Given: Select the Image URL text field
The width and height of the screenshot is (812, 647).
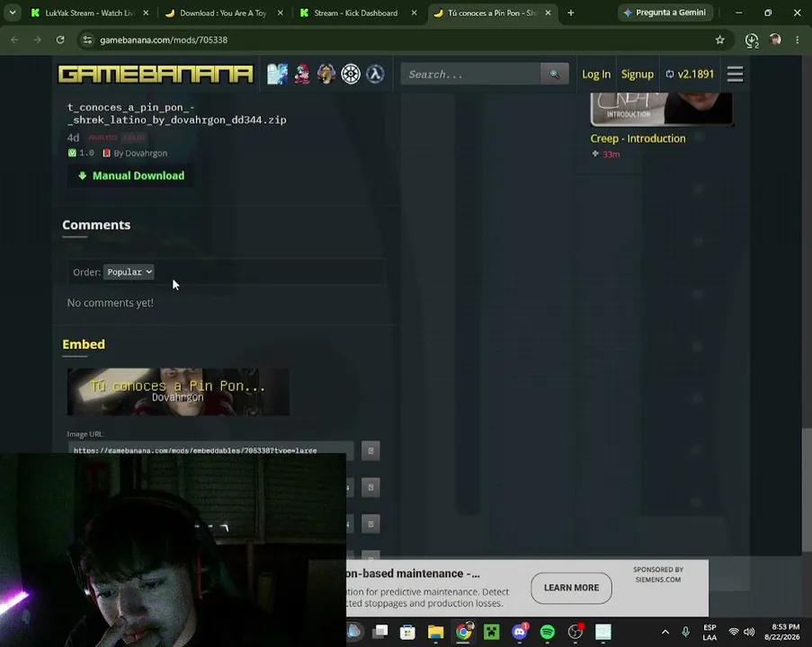Looking at the screenshot, I should (211, 450).
